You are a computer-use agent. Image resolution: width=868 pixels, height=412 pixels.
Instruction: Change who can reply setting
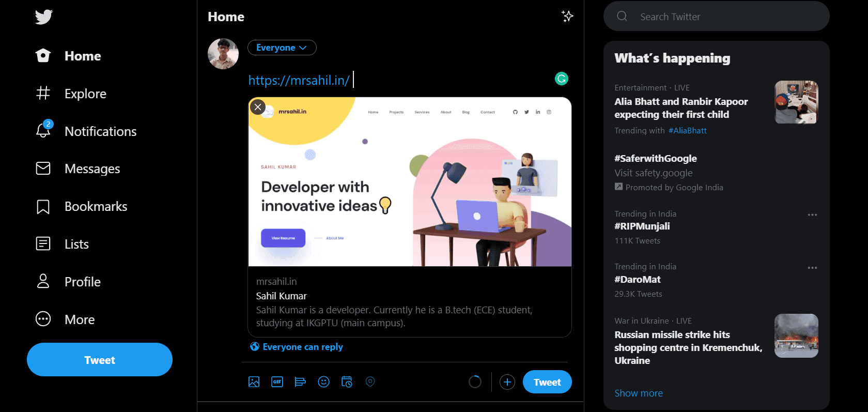297,347
